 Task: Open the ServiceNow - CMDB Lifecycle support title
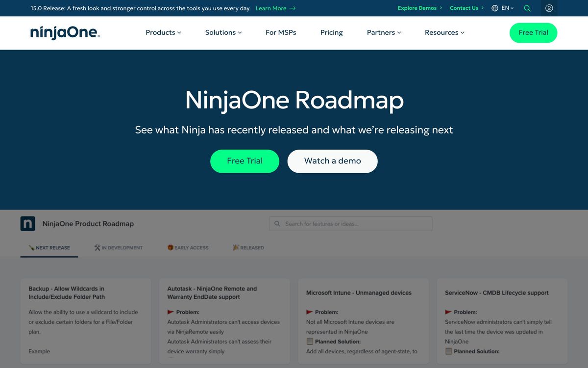(x=496, y=293)
